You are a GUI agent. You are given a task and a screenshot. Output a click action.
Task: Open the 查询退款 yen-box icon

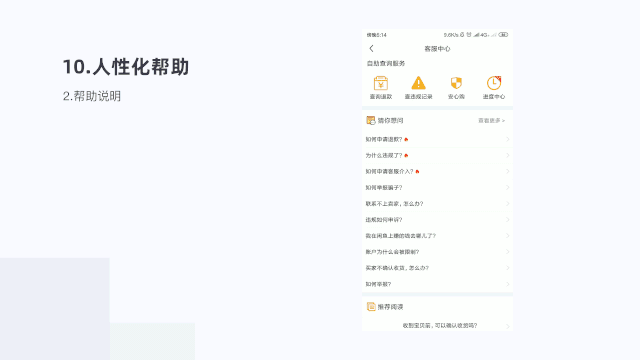pyautogui.click(x=381, y=83)
